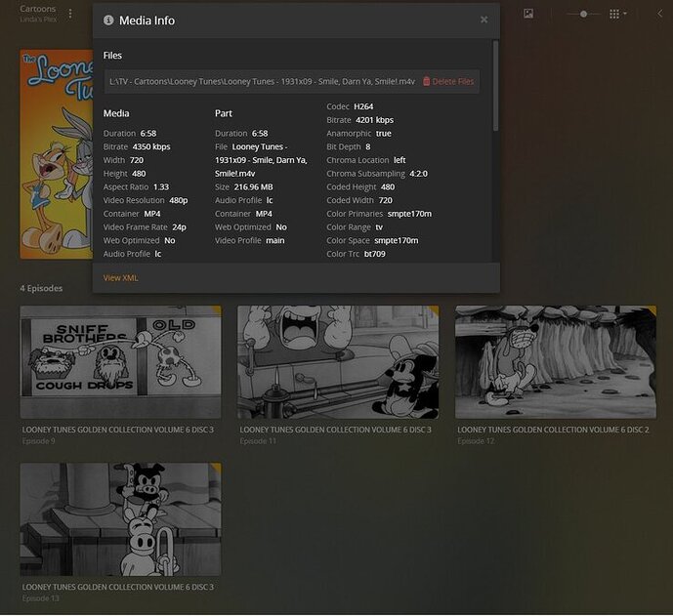
Task: Open the View XML link
Action: [120, 278]
